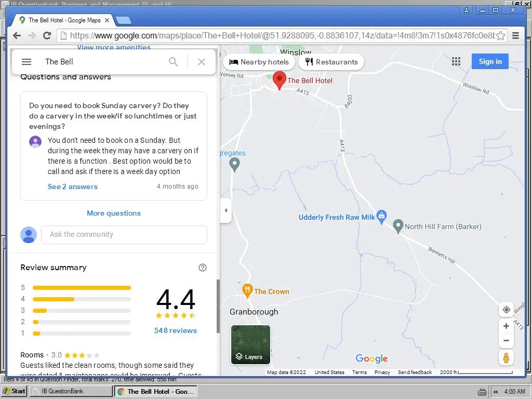Close the Google Maps browser tab
The width and height of the screenshot is (532, 399).
pyautogui.click(x=107, y=20)
